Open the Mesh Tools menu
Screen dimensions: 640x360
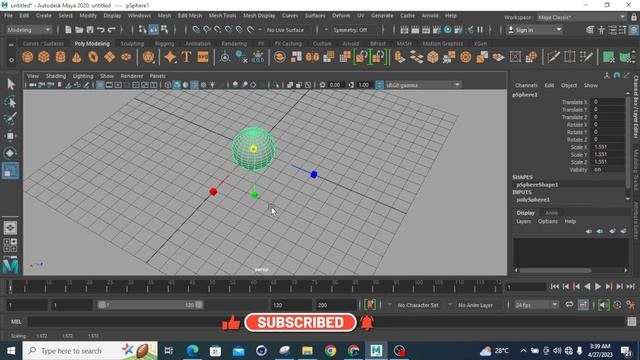point(222,16)
